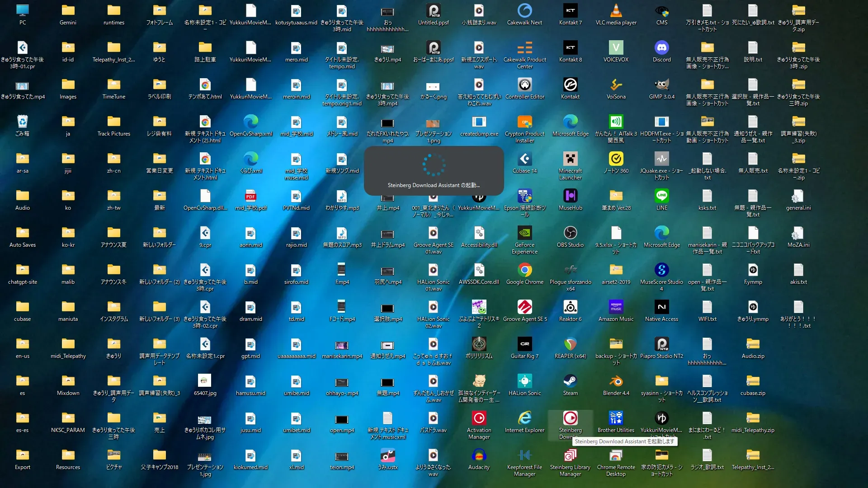
Task: Select the Guitar Rig 7 icon
Action: pos(524,344)
